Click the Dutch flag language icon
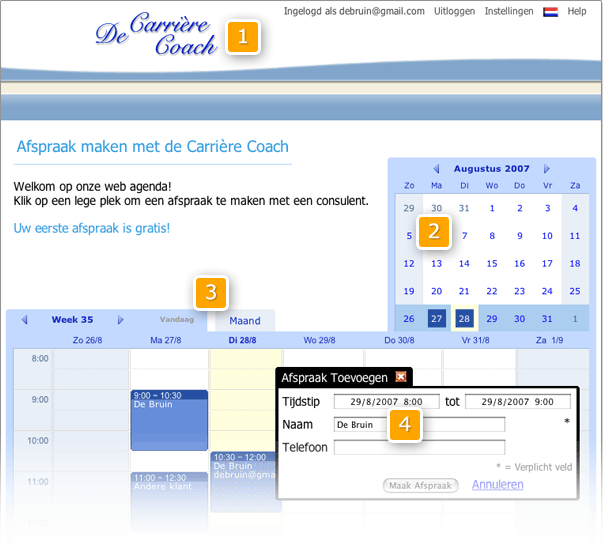 point(550,12)
